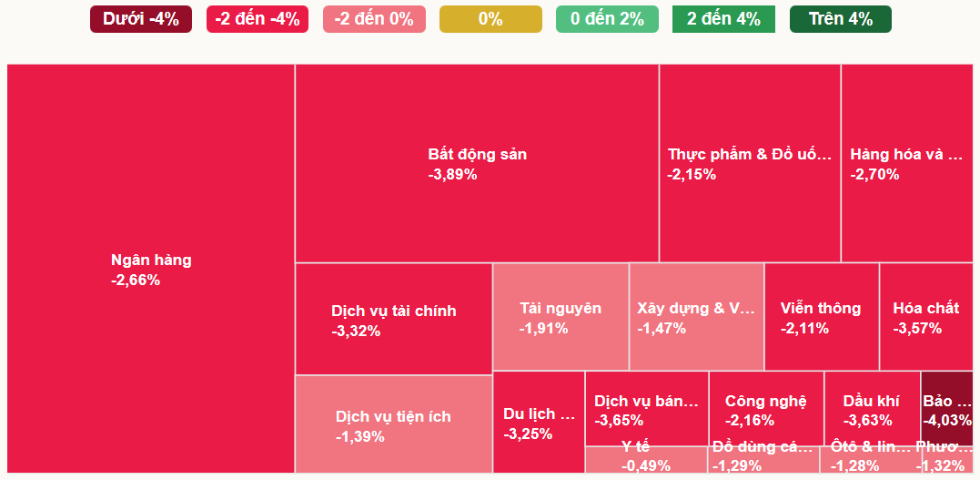This screenshot has width=980, height=480.
Task: Open the Hàng hóa sector tile
Action: pyautogui.click(x=906, y=164)
